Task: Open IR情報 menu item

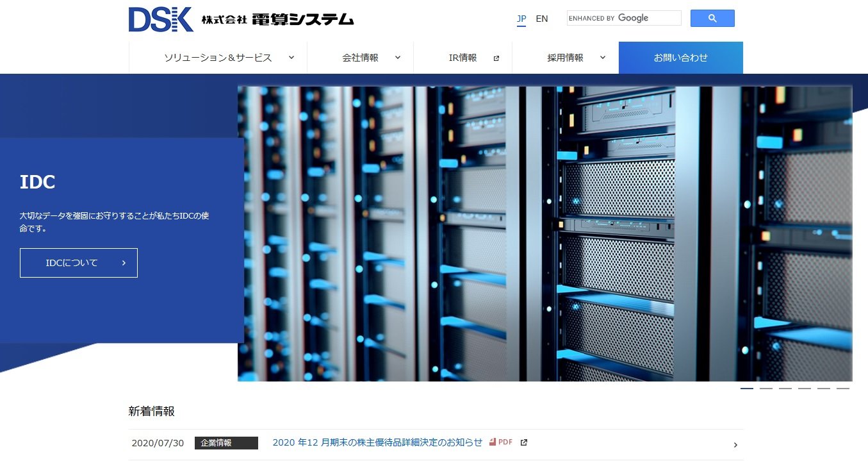Action: [x=463, y=58]
